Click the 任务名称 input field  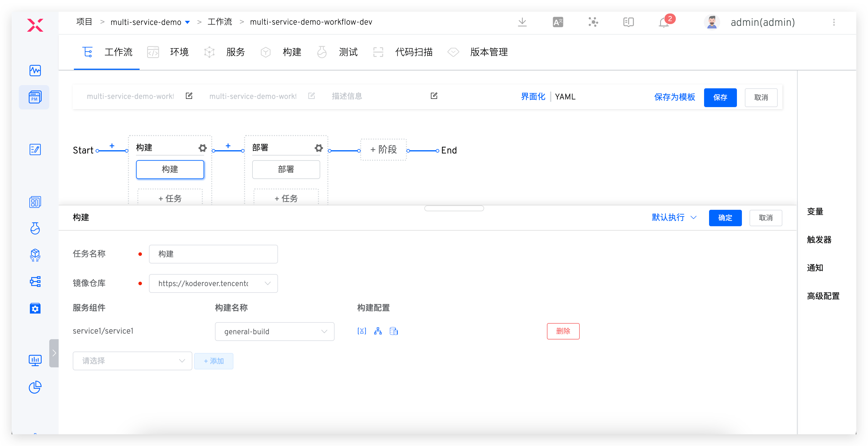coord(213,254)
